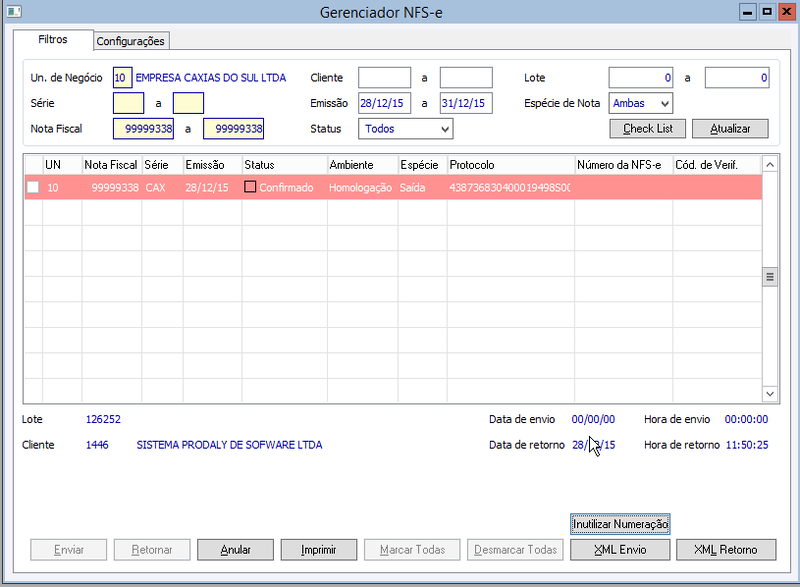Open the Status dropdown showing Todos

[406, 129]
